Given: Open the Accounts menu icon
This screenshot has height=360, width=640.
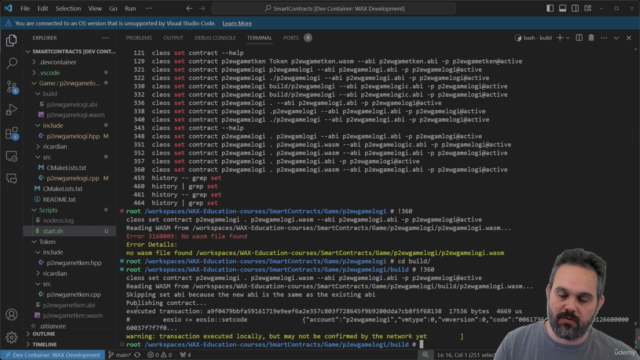Looking at the screenshot, I should coord(11,315).
